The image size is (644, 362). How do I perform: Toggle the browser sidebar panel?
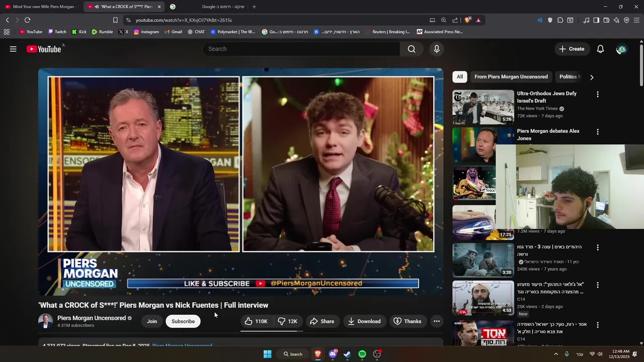coord(596,20)
